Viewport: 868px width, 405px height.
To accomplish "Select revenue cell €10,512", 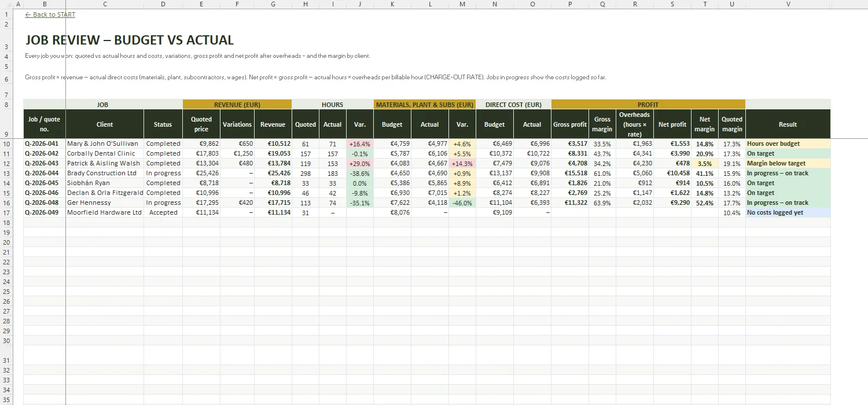I will pos(273,143).
